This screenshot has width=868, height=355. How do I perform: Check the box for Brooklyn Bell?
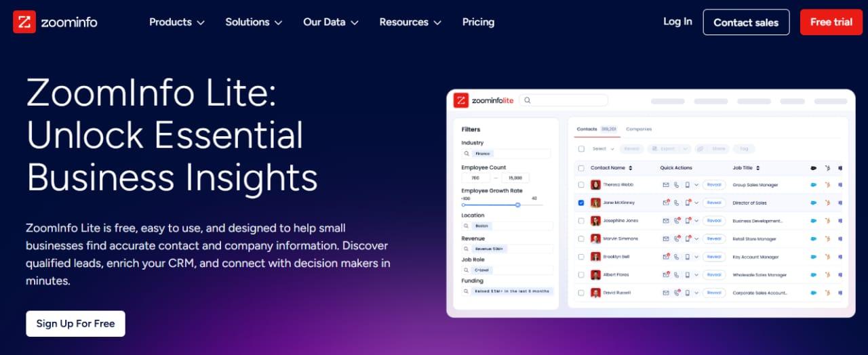coord(581,257)
